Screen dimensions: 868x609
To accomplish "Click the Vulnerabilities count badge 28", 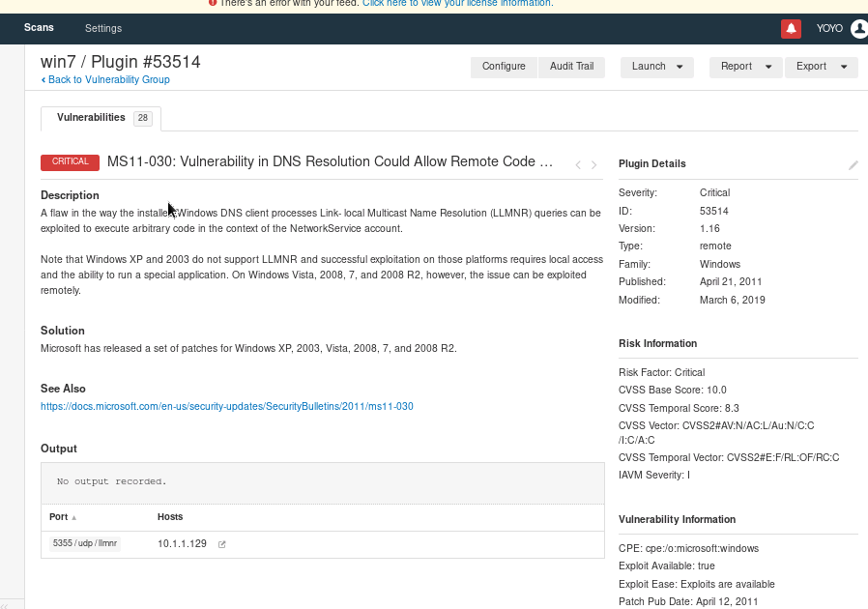I will pyautogui.click(x=143, y=118).
